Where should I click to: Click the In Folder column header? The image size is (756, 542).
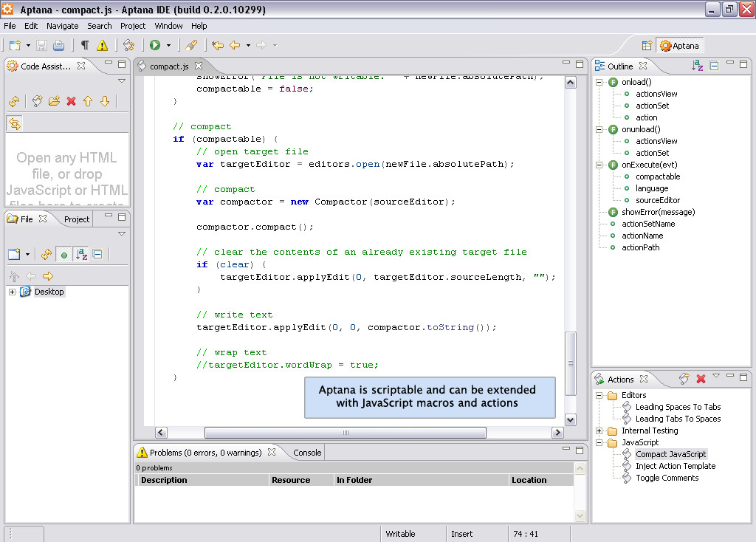tap(422, 480)
